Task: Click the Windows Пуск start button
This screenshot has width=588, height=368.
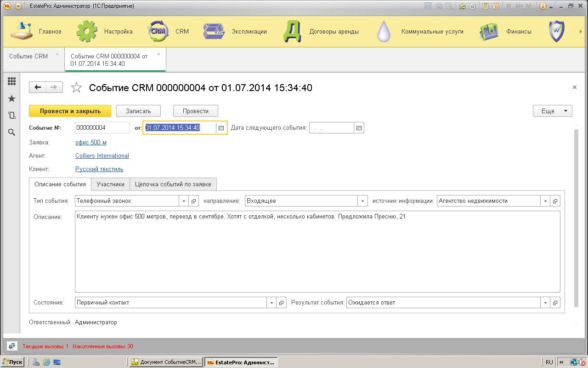Action: [12, 362]
